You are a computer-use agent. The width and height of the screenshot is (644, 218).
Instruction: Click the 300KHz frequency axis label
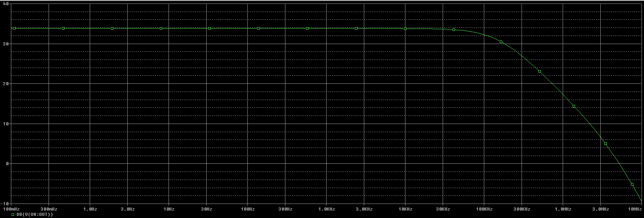pos(522,209)
